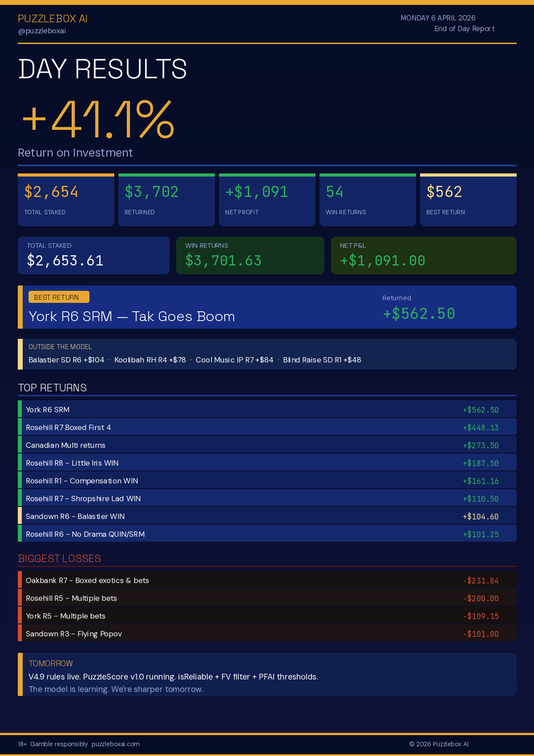Viewport: 534px width, 756px height.
Task: Select Rosehill R7 – Shropshire Lad WIN row
Action: [267, 498]
